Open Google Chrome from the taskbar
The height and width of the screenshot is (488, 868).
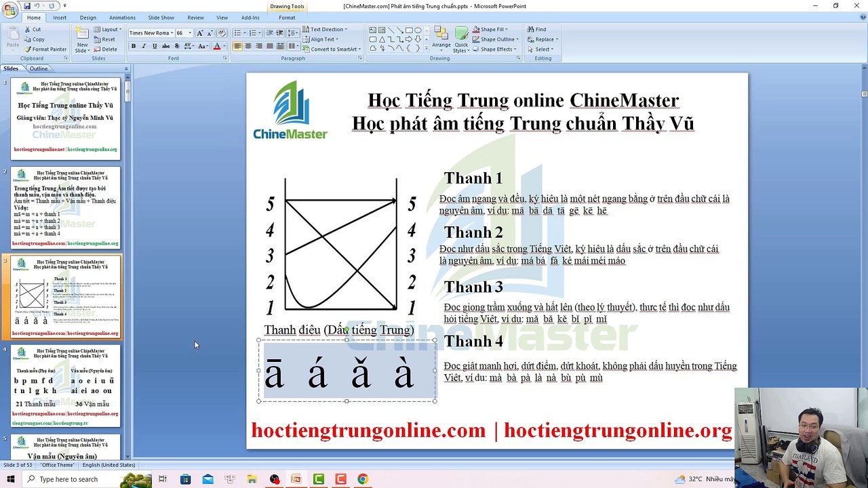point(363,479)
